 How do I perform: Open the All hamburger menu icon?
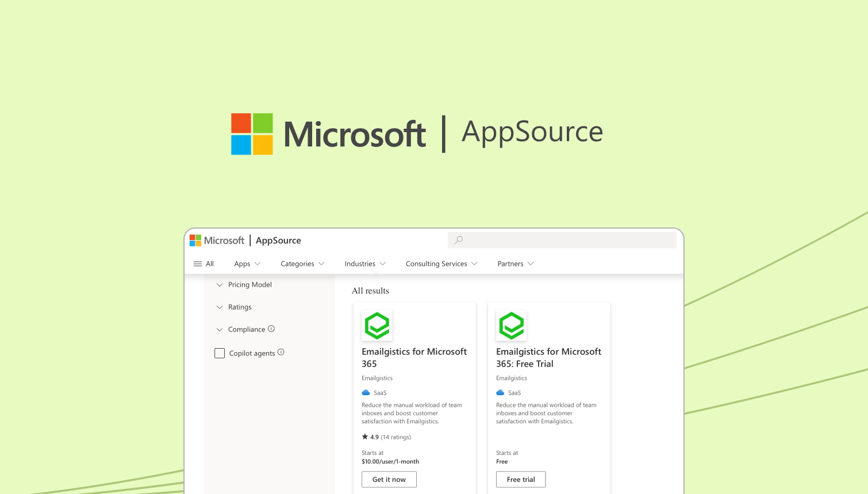(198, 264)
